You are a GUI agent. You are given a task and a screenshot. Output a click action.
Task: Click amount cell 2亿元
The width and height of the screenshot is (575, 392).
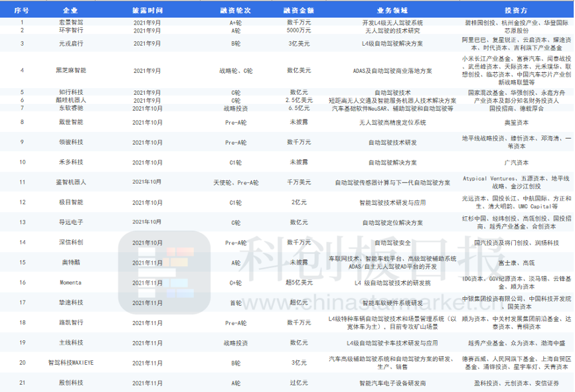[299, 202]
